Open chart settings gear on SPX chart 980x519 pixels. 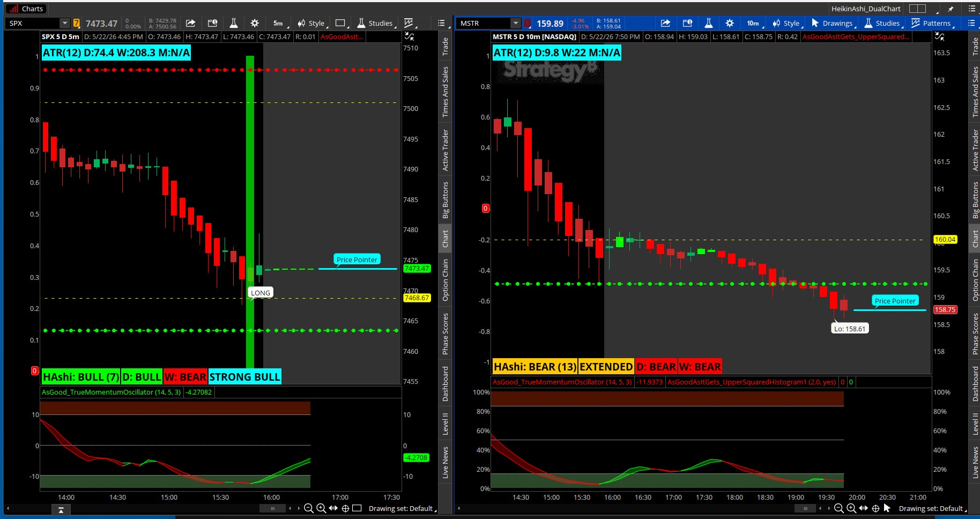(255, 23)
